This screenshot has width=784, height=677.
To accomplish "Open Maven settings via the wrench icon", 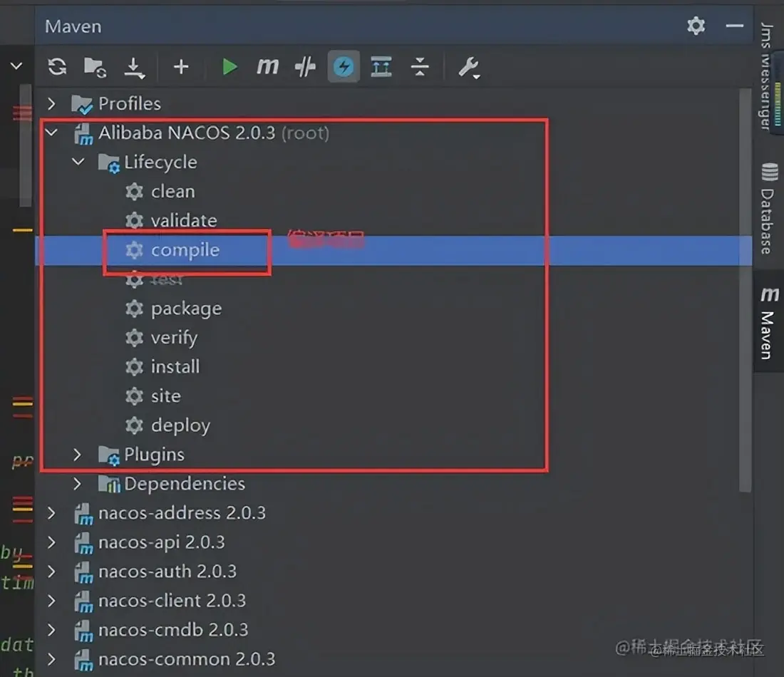I will (x=469, y=67).
